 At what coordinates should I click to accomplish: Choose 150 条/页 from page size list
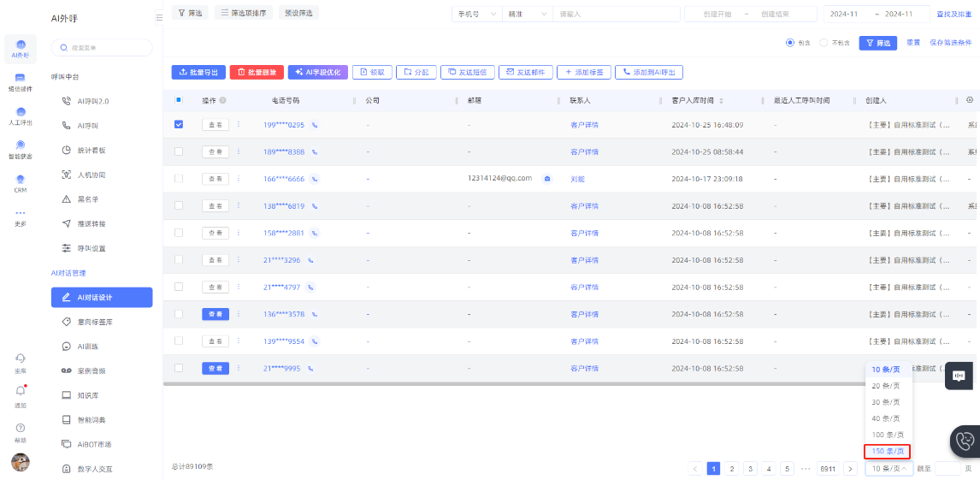(x=888, y=451)
